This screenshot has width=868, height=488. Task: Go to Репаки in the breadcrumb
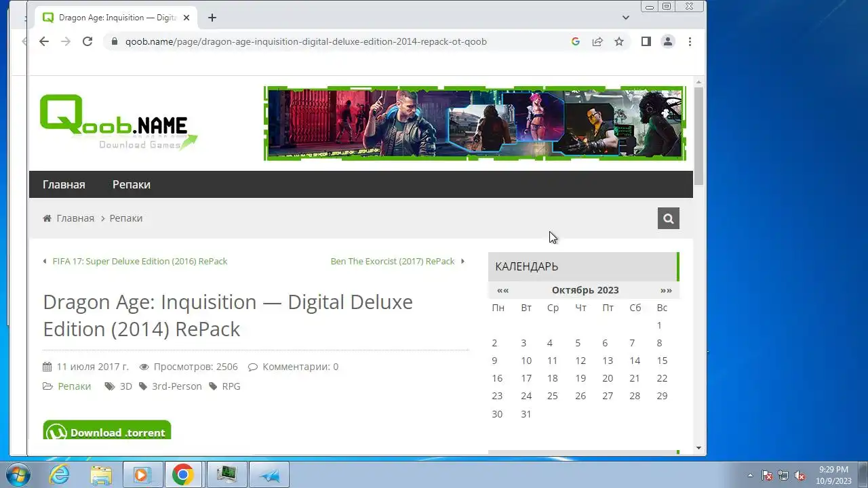(126, 218)
